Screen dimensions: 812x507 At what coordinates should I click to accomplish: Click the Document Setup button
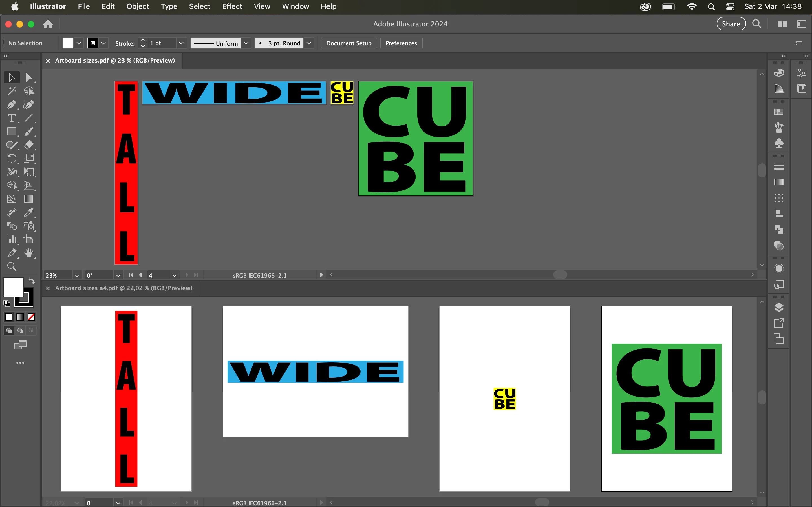(348, 43)
